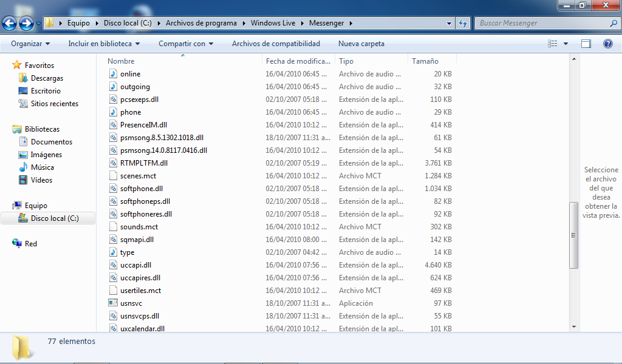Click the uccapires.dll file name
Screen dimensions: 622x364
140,278
